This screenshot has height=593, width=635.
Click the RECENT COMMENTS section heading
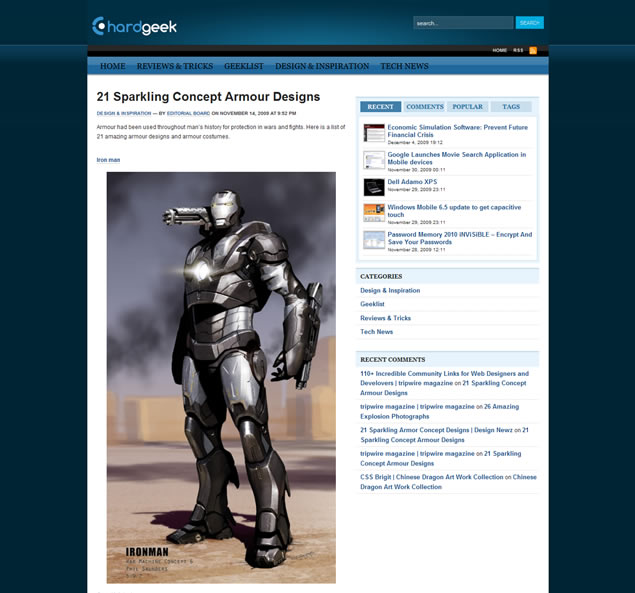tap(392, 360)
